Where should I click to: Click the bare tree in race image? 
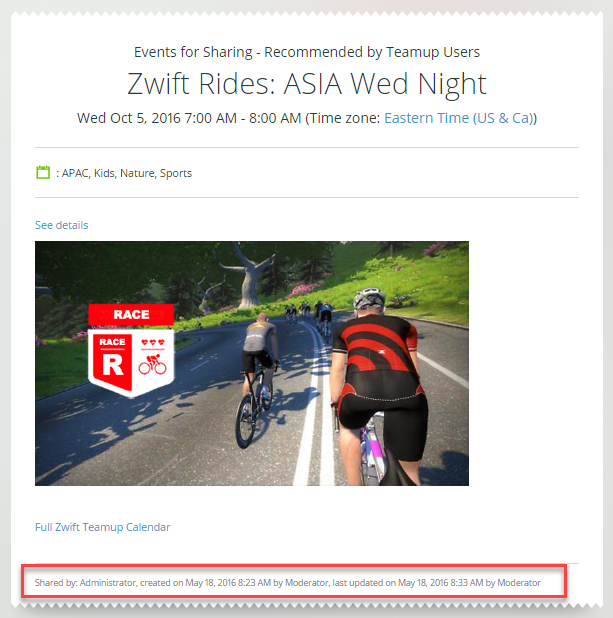(x=248, y=276)
